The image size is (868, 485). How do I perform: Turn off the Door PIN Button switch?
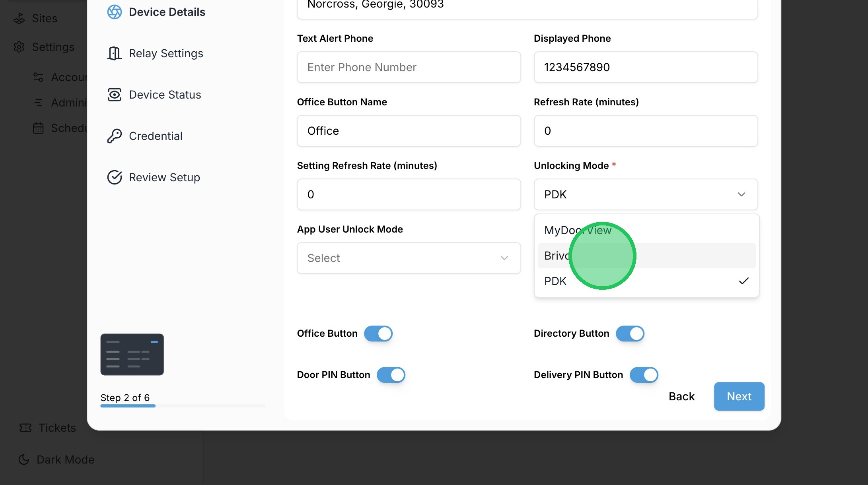[391, 375]
